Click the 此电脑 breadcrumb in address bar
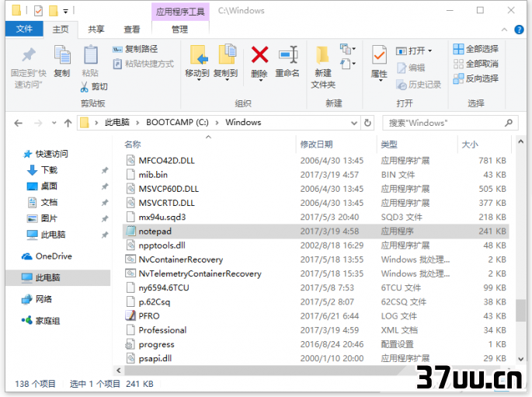This screenshot has width=532, height=397. pyautogui.click(x=117, y=123)
